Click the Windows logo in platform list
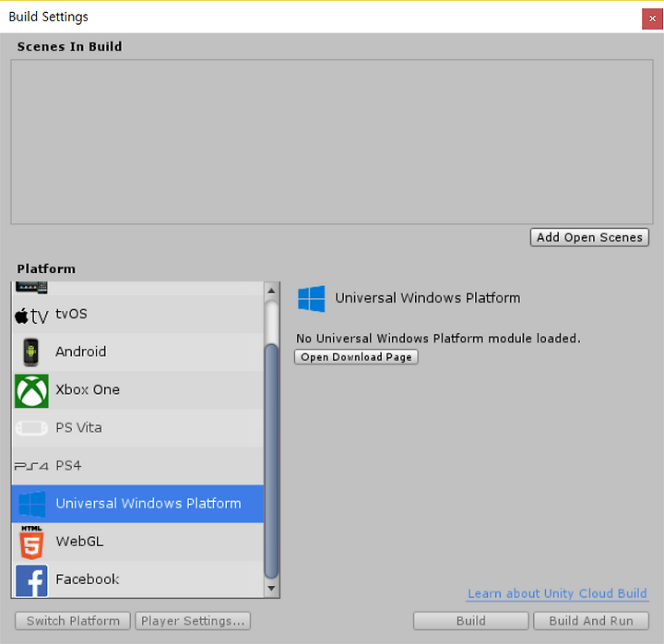This screenshot has height=644, width=664. point(32,504)
